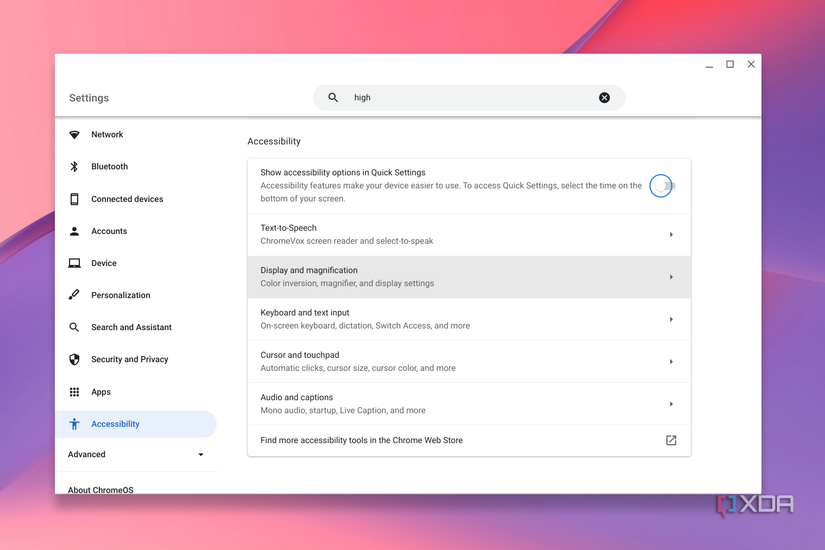Open Keyboard and text input row
Image resolution: width=825 pixels, height=550 pixels.
469,319
